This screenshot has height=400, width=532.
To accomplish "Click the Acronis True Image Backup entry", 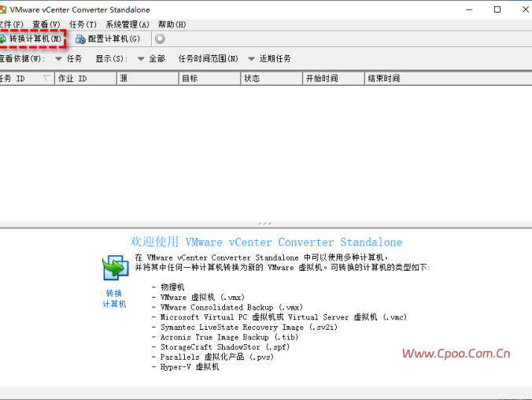I will pyautogui.click(x=229, y=337).
